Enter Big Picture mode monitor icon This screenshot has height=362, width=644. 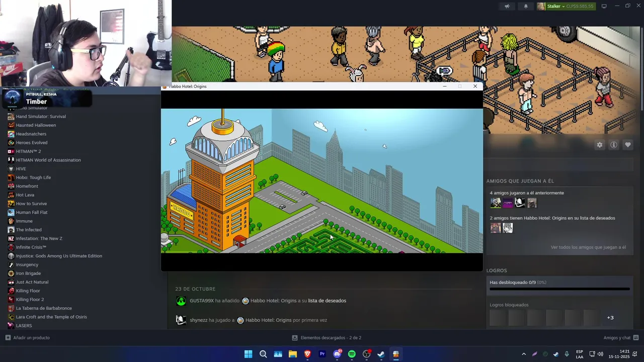(604, 6)
